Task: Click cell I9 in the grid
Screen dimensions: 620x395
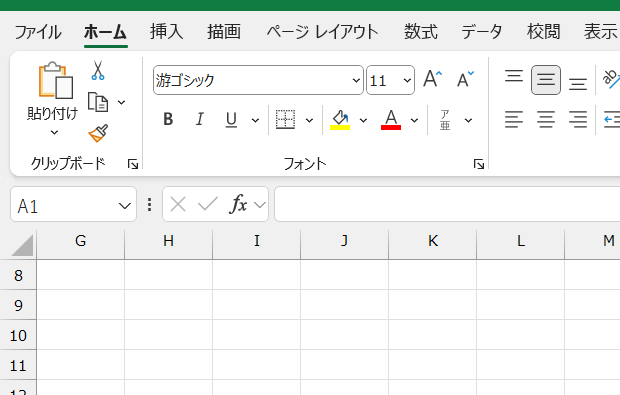Action: tap(257, 305)
